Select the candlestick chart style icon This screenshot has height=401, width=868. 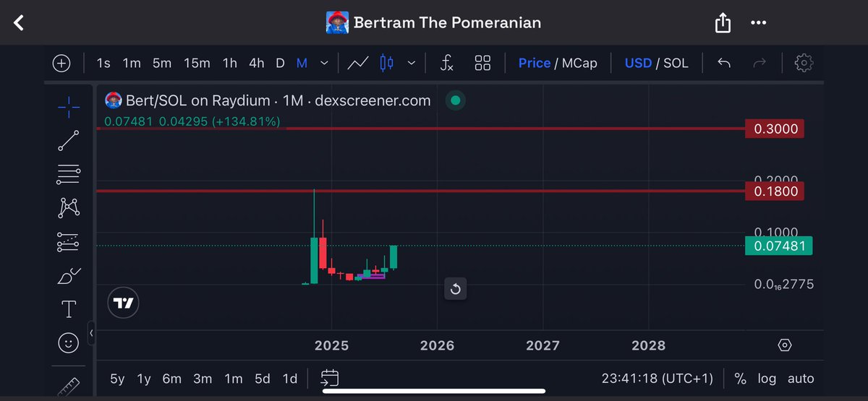tap(386, 63)
